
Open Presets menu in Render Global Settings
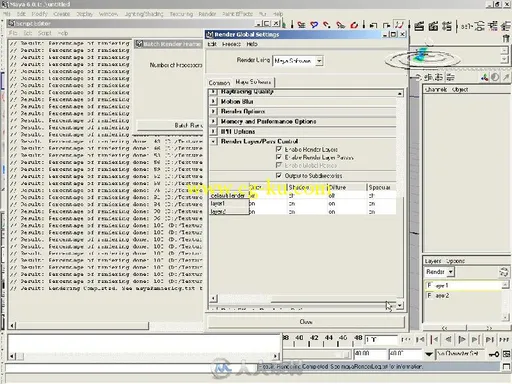click(231, 44)
